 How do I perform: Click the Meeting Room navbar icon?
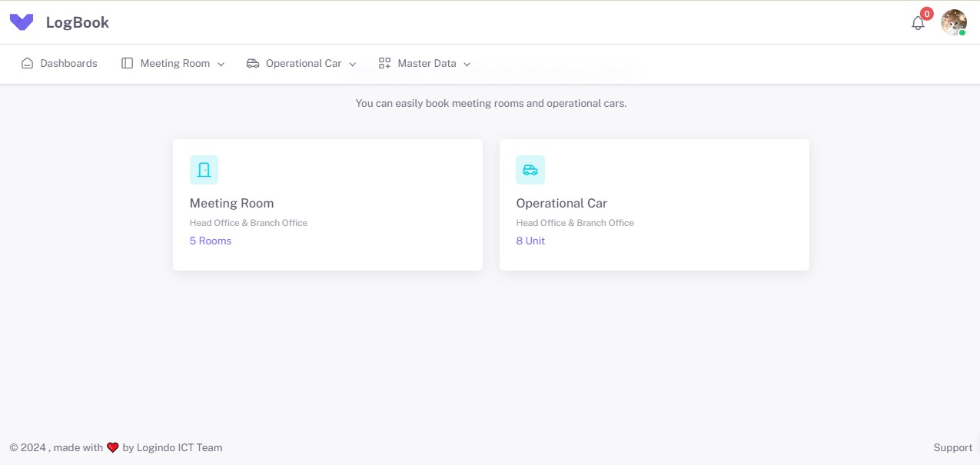tap(126, 63)
